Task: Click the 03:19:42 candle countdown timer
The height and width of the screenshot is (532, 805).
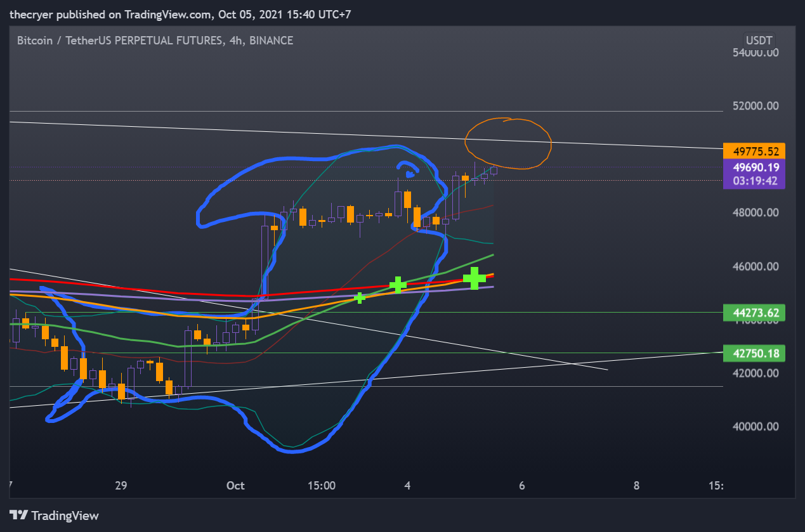Action: (754, 181)
